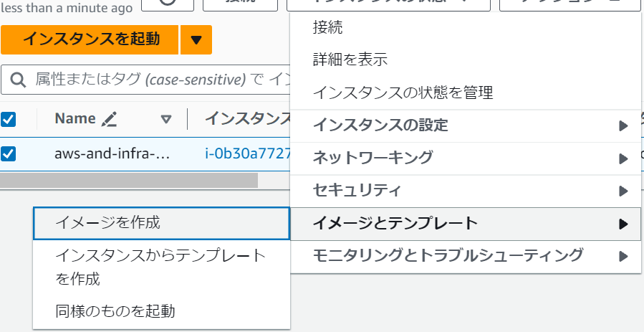The image size is (644, 332).
Task: Open the dropdown arrow beside インスタンスを起動
Action: tap(196, 39)
